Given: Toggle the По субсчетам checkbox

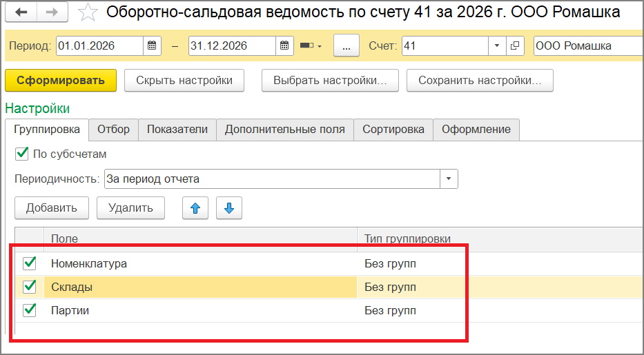Looking at the screenshot, I should [x=21, y=154].
